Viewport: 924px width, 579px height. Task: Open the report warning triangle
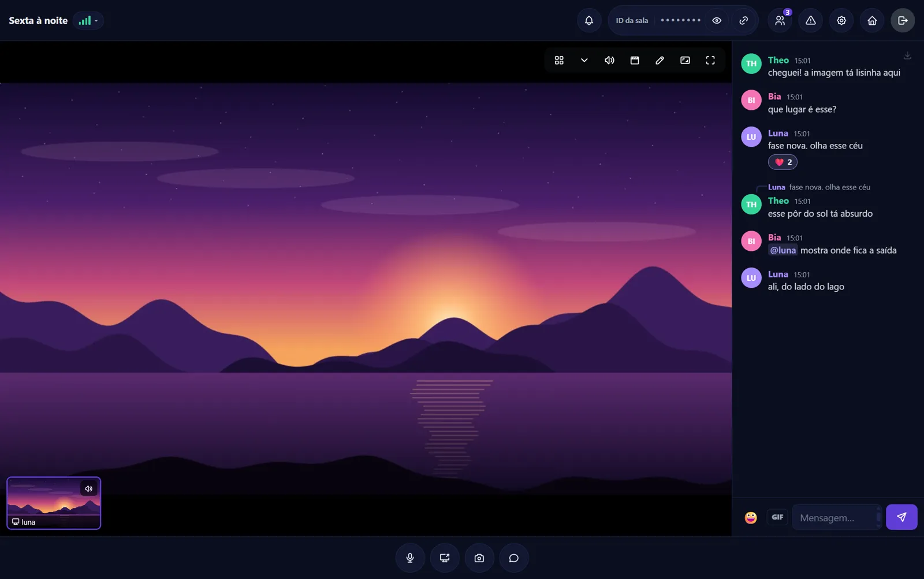coord(811,21)
